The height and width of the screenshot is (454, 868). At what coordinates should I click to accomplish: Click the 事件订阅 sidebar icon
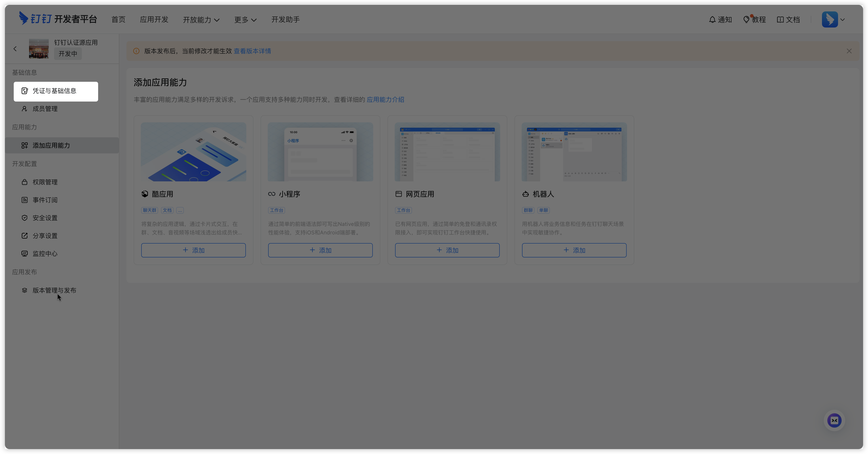[x=25, y=200]
